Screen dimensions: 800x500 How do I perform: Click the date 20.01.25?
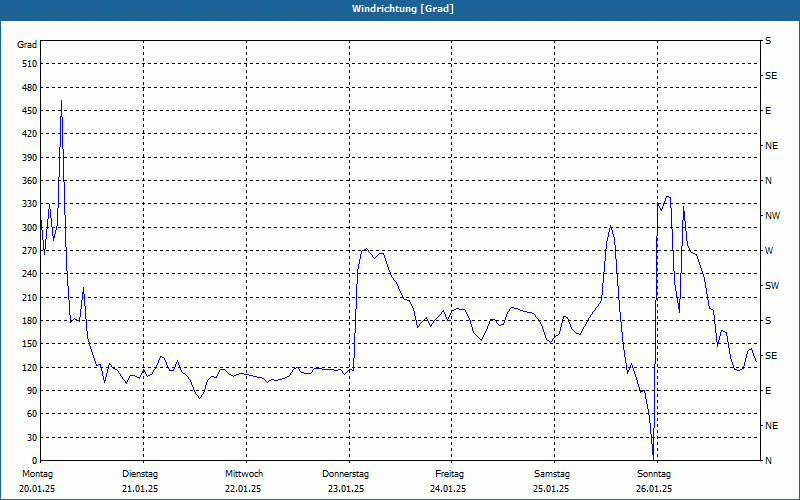tap(37, 489)
